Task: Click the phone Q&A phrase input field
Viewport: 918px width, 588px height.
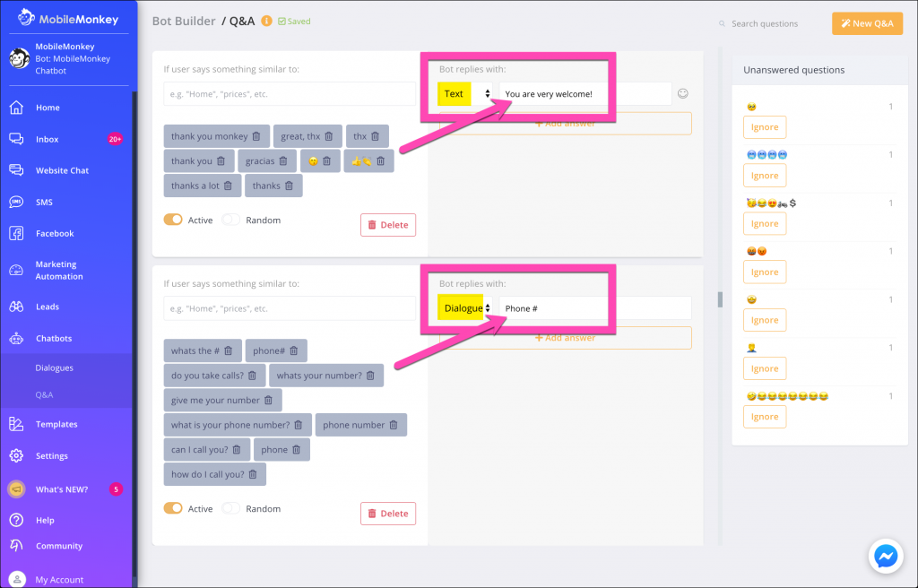Action: tap(290, 308)
